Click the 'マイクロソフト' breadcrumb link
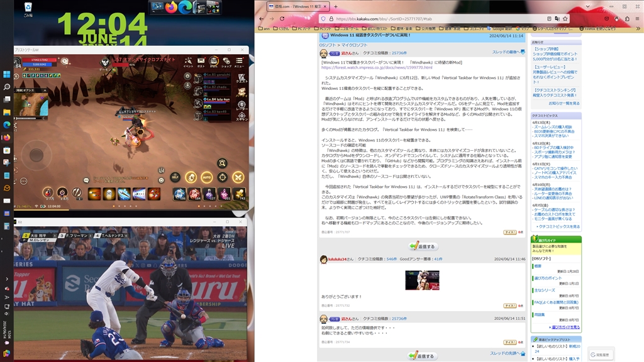 point(354,45)
